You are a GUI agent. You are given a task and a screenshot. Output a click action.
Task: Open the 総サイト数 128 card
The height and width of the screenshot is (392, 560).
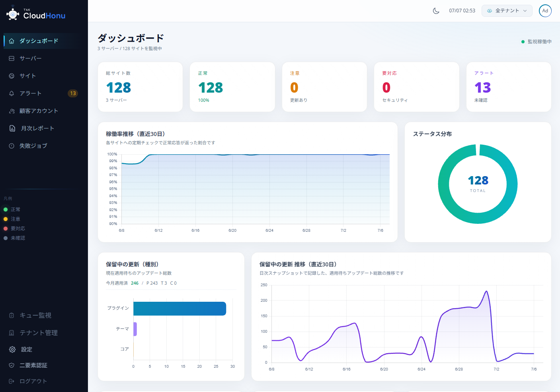(140, 87)
